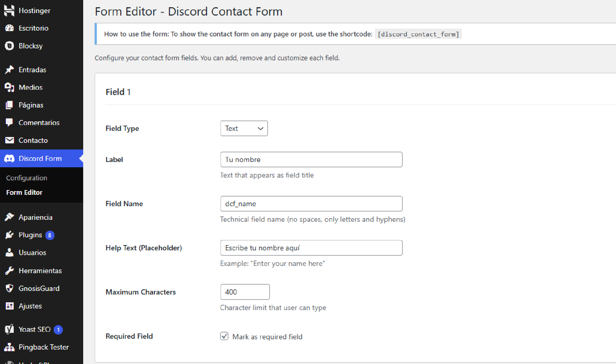Click the Páginas pages icon

coord(9,105)
